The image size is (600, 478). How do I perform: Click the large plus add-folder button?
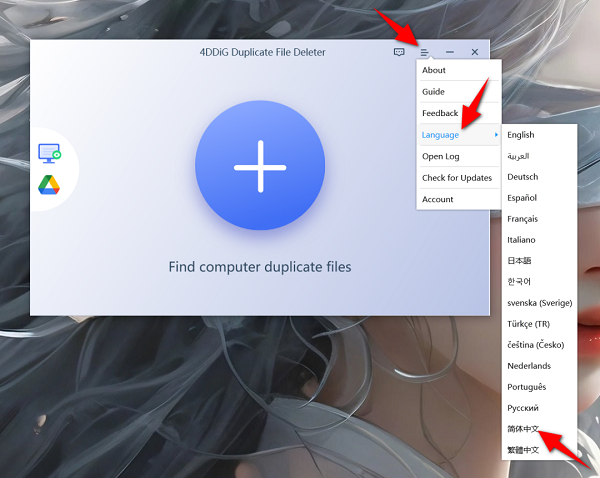pos(260,166)
